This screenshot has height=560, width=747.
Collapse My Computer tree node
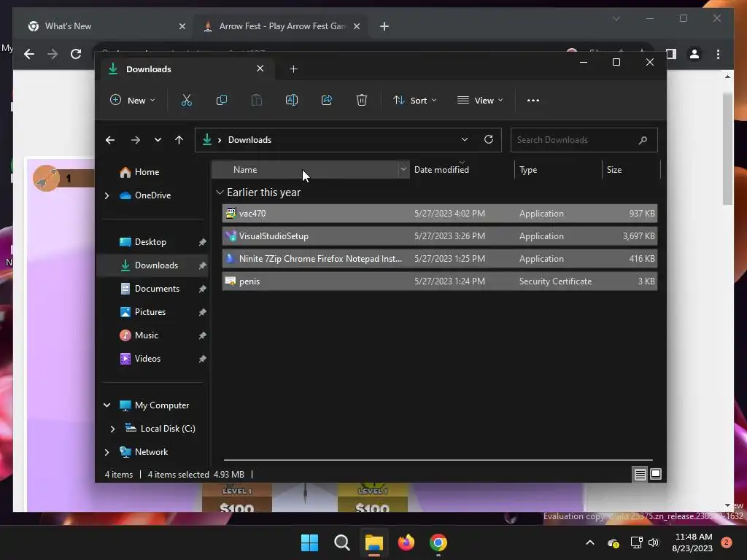[107, 405]
